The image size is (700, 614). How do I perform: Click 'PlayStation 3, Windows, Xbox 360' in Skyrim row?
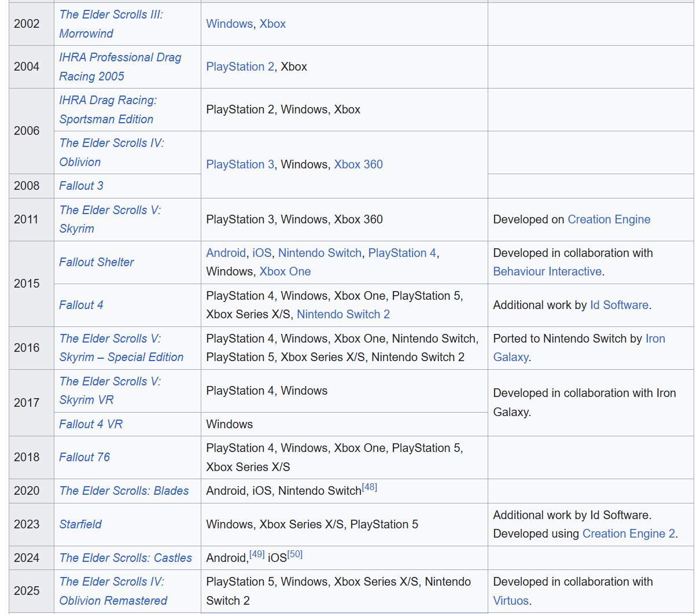point(294,219)
